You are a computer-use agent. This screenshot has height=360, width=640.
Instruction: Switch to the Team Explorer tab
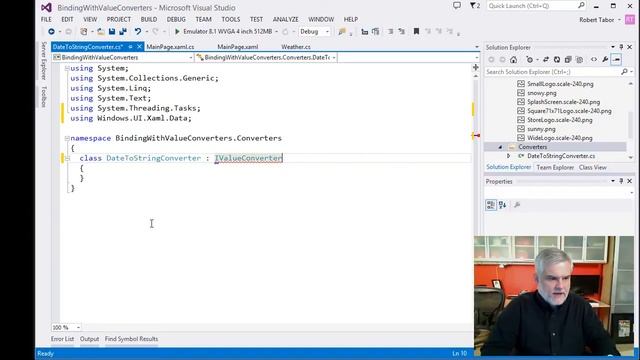(x=555, y=167)
